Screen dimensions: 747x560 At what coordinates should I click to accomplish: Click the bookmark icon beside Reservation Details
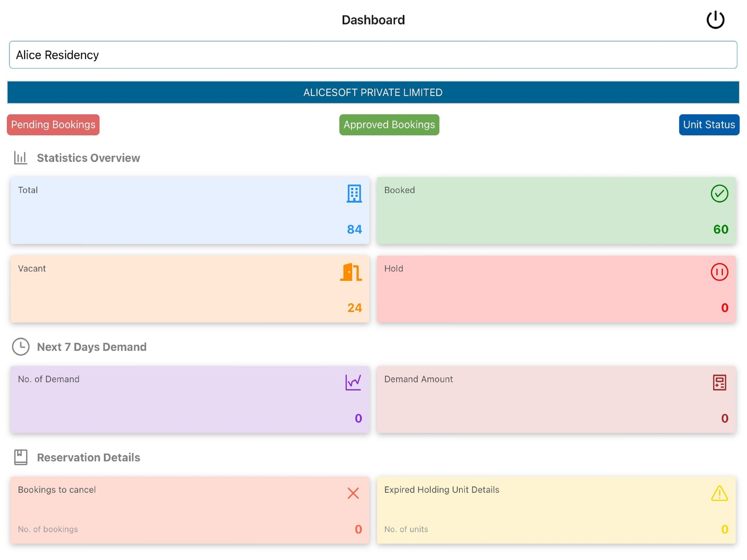click(x=21, y=457)
